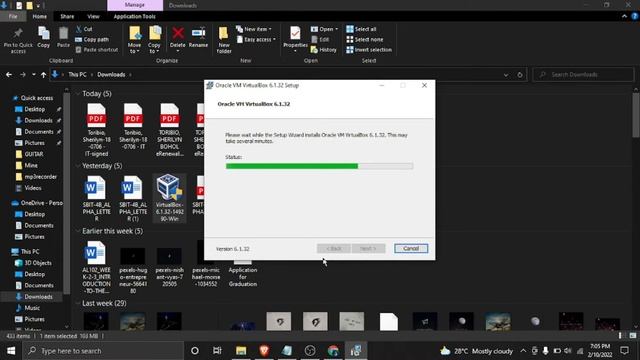Click the VirtualBox install progress bar
This screenshot has height=360, width=640.
(x=319, y=166)
